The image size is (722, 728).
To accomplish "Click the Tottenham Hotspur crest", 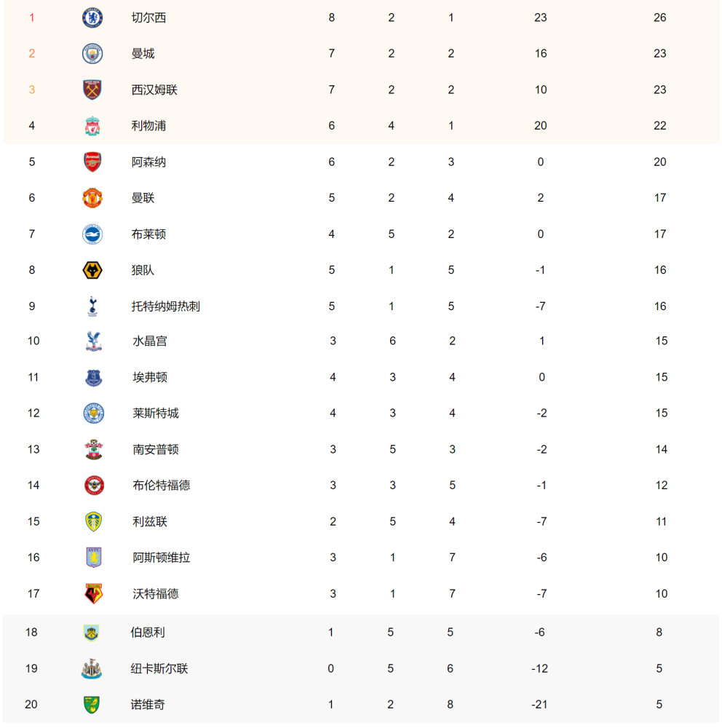I will 92,306.
